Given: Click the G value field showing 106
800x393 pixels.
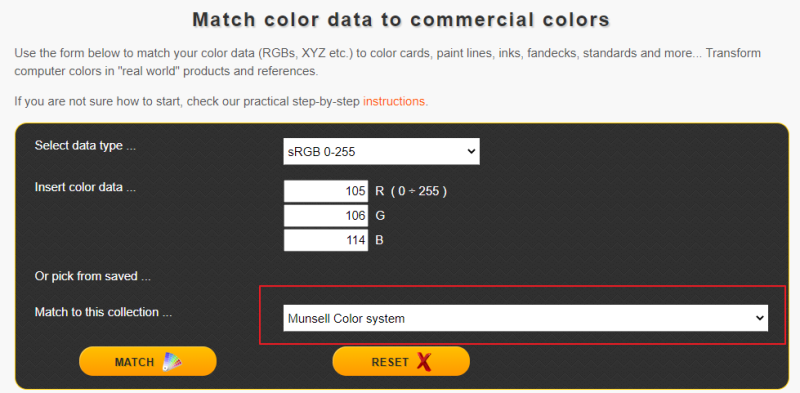Looking at the screenshot, I should pyautogui.click(x=326, y=215).
